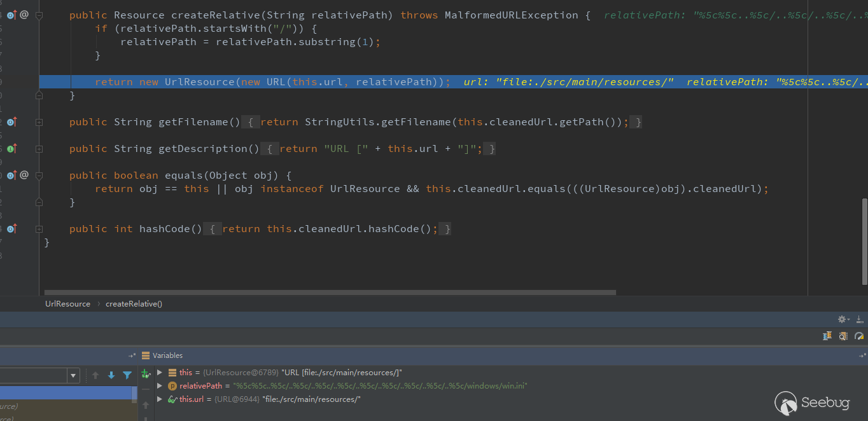Toggle the Frames panel restore layout pin

tap(132, 355)
